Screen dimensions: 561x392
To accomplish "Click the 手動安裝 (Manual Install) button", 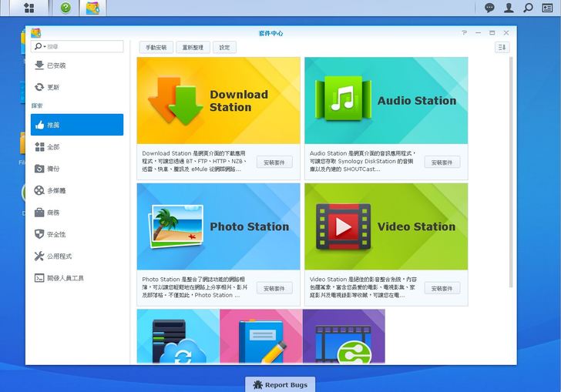I will coord(156,48).
